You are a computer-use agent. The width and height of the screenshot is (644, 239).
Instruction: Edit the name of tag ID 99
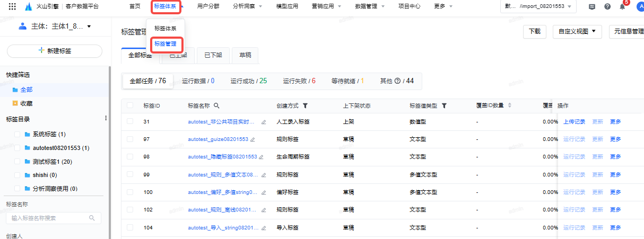point(264,175)
